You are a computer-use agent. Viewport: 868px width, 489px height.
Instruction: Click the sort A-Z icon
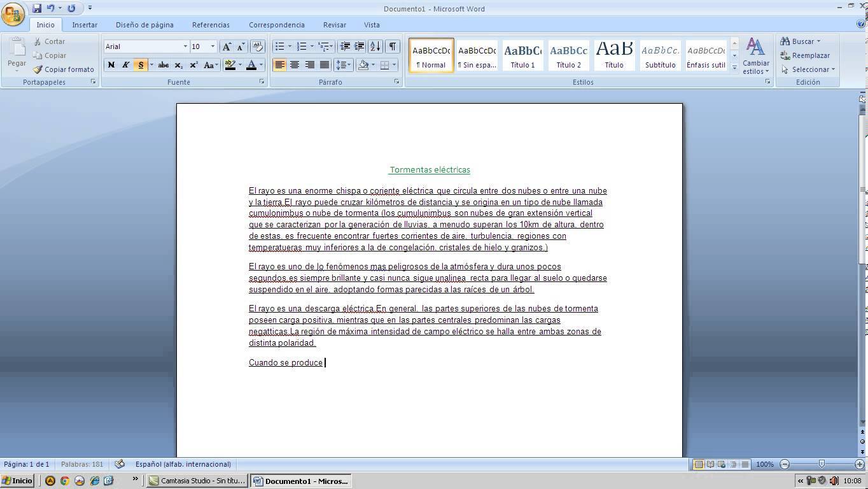[375, 46]
